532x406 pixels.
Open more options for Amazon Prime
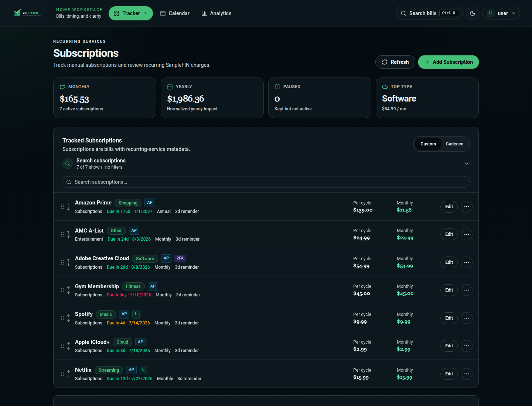point(467,207)
